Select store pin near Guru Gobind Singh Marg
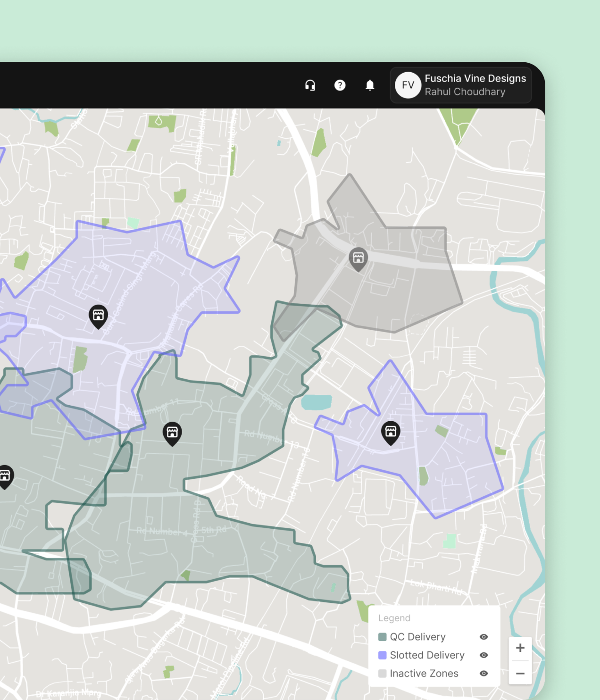The height and width of the screenshot is (700, 600). tap(98, 316)
